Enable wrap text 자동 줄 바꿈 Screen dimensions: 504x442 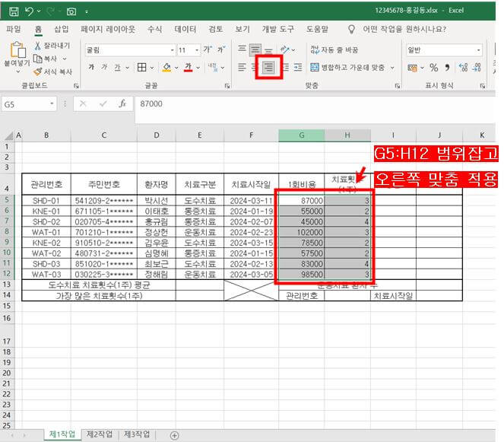[x=334, y=50]
